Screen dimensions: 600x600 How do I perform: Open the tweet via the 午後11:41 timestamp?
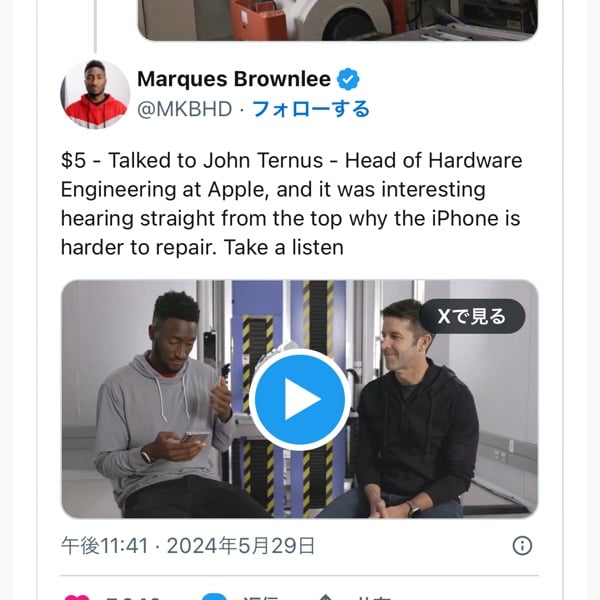tap(104, 546)
